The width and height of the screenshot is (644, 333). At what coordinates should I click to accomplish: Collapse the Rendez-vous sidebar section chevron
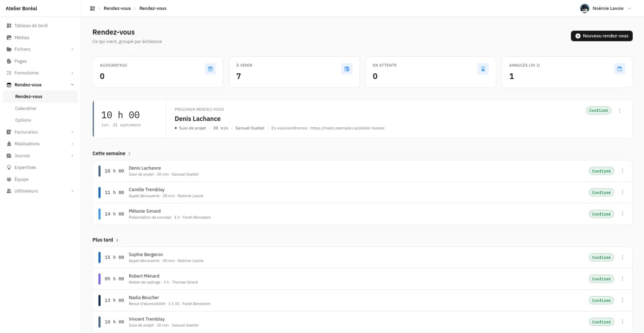coord(72,84)
